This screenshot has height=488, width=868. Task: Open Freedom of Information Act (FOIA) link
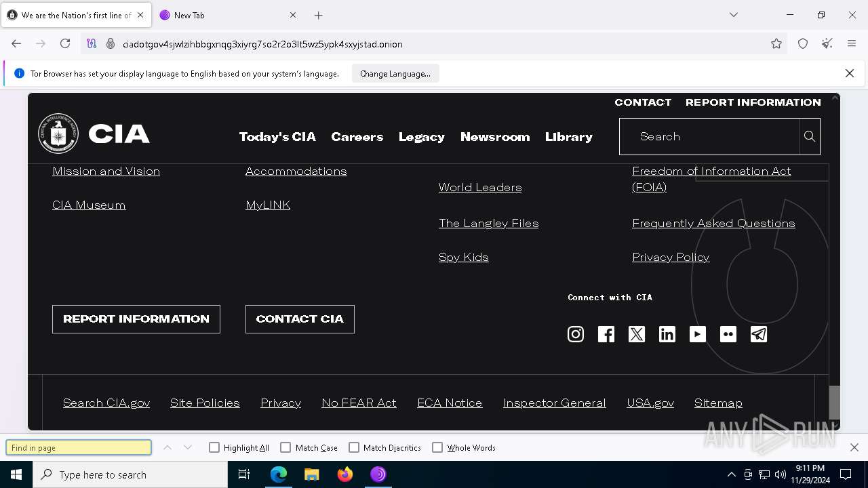click(x=711, y=179)
